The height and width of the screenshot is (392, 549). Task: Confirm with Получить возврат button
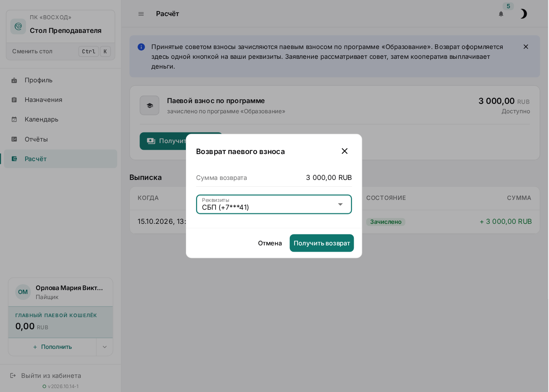click(322, 243)
